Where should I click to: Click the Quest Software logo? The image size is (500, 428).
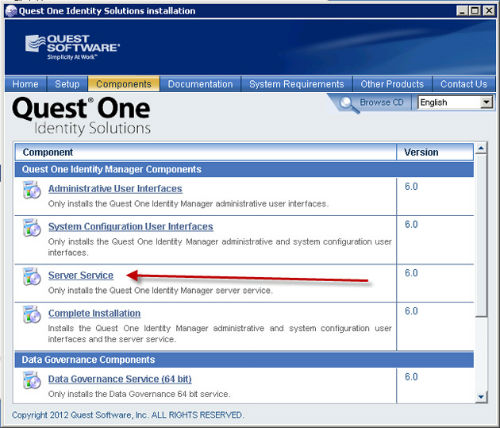tap(72, 47)
